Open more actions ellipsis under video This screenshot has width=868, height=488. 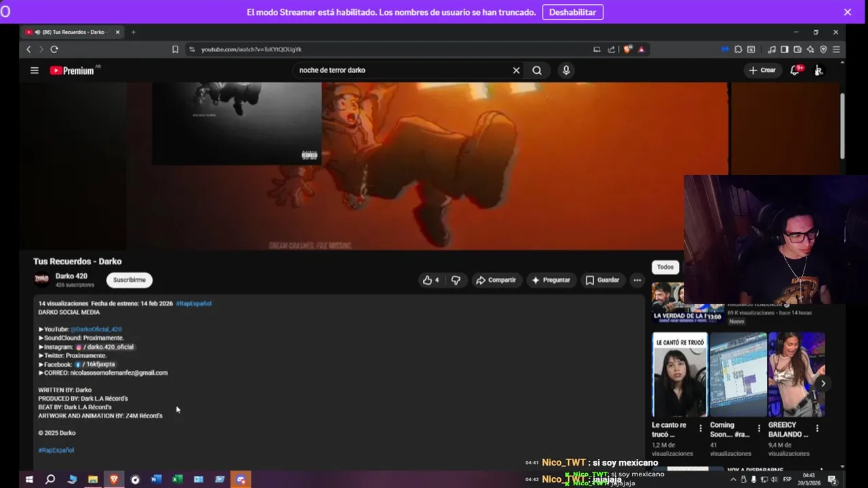637,280
